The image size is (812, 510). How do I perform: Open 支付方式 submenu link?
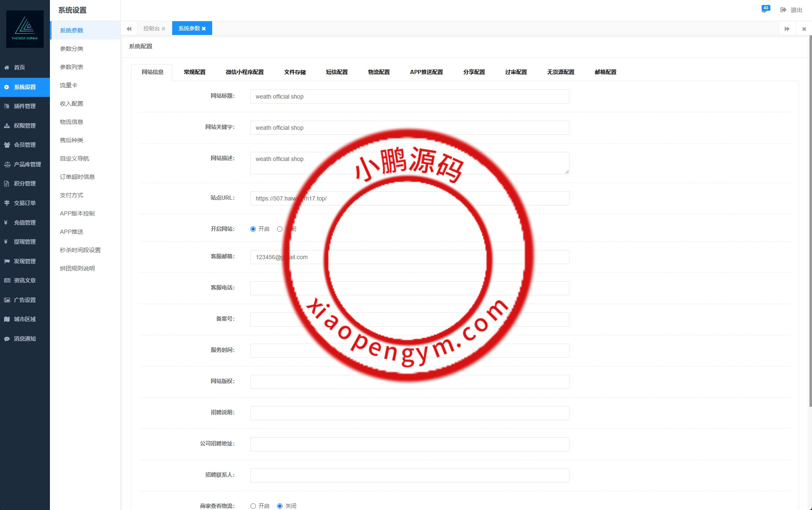(72, 195)
